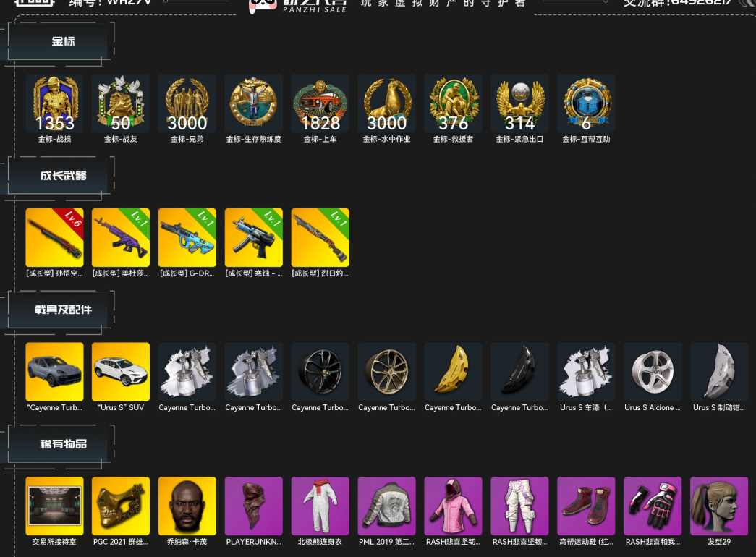
Task: Select the 金标-战损 badge showing 1353
Action: click(54, 103)
